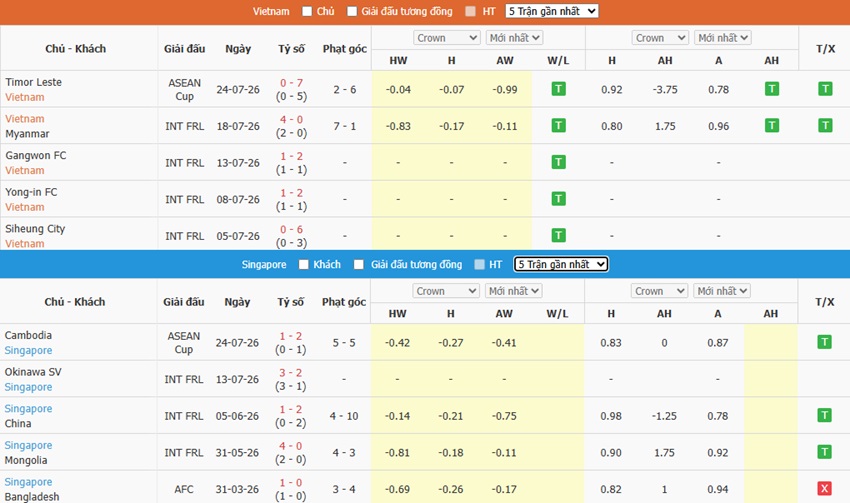The height and width of the screenshot is (503, 850).
Task: Click green T icon for Siheung City match
Action: pos(558,235)
